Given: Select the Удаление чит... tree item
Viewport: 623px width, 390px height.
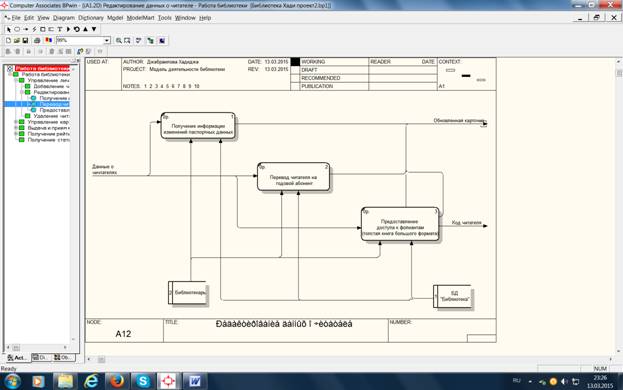Looking at the screenshot, I should coord(51,116).
